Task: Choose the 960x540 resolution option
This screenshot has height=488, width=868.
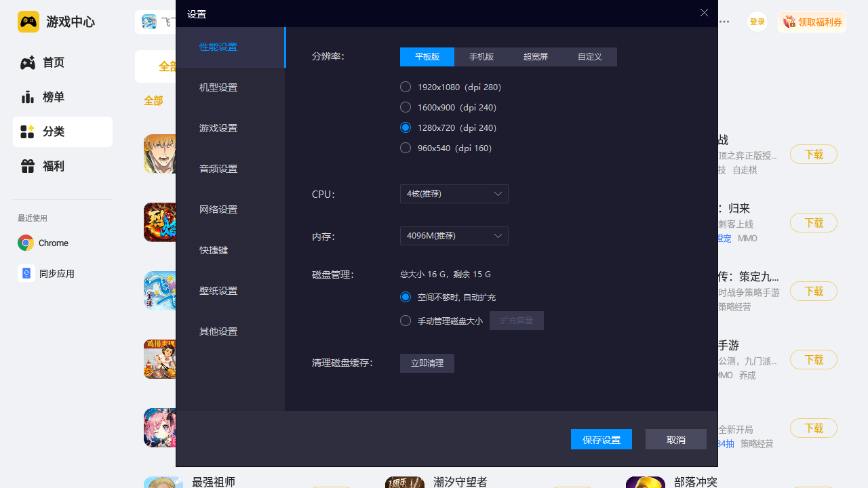Action: [x=406, y=148]
